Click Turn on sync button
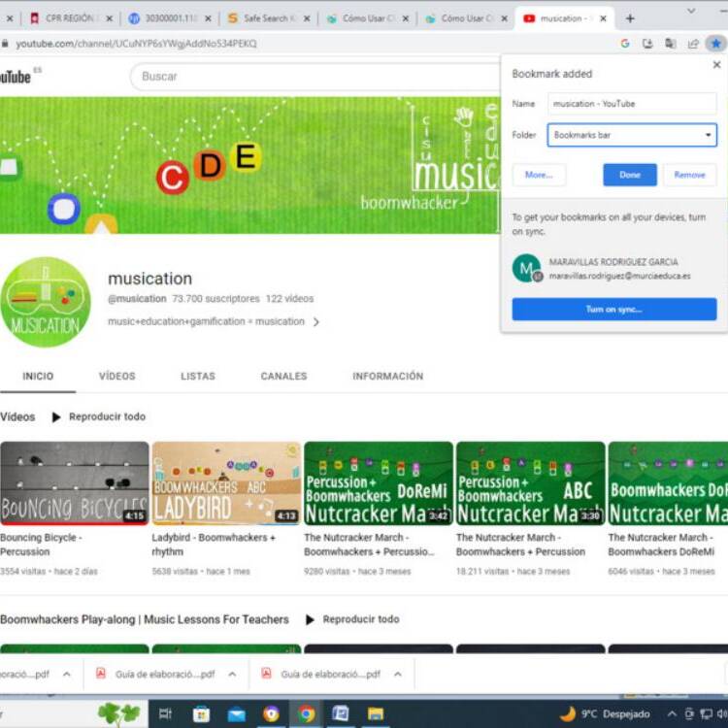The width and height of the screenshot is (728, 728). coord(613,310)
